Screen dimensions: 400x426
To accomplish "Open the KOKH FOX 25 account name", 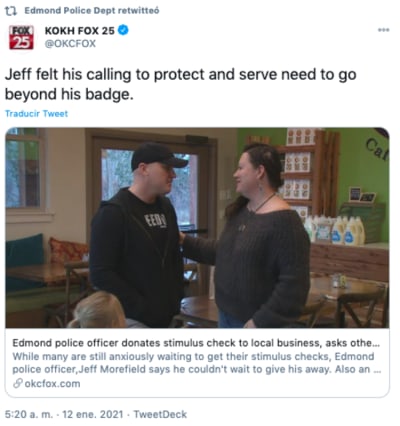I will [x=79, y=31].
